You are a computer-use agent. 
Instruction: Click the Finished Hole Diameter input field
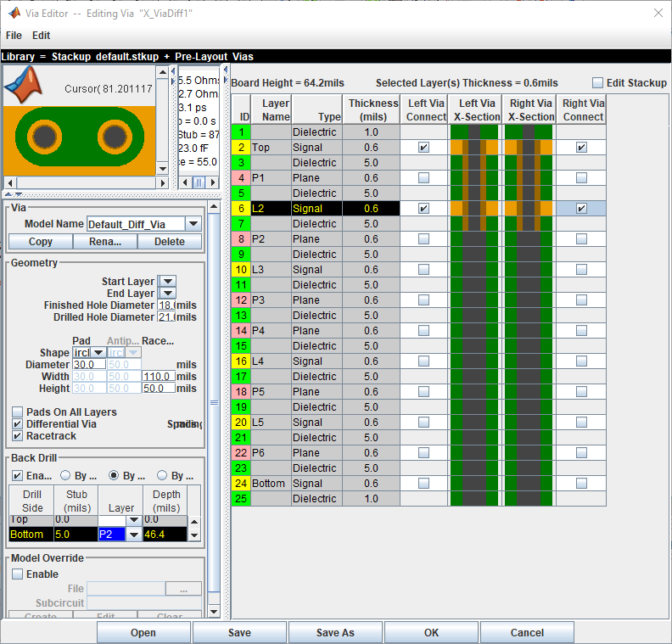(166, 305)
